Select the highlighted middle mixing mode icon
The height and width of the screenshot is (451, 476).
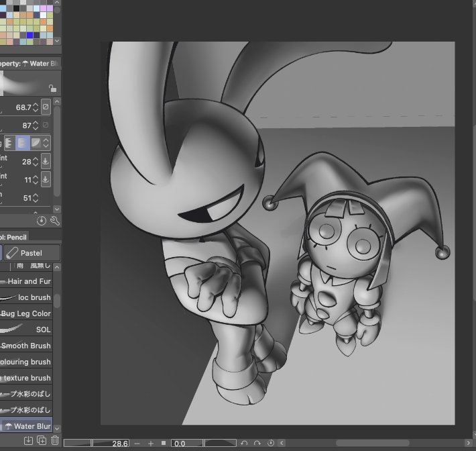[x=23, y=142]
